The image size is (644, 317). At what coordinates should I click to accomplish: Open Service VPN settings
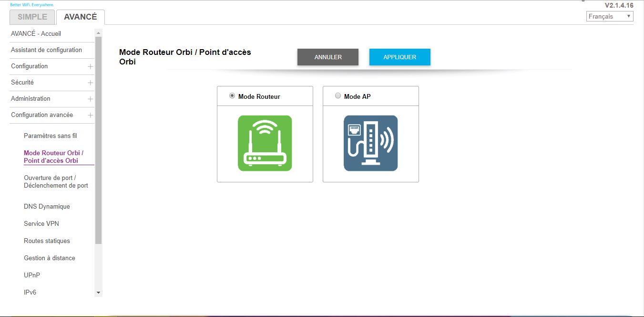tap(41, 223)
